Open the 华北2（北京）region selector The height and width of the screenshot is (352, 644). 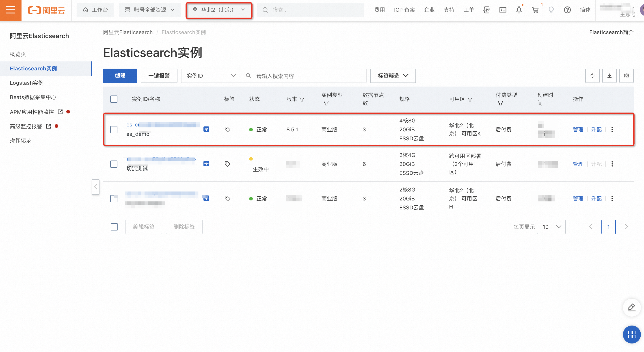pos(219,10)
